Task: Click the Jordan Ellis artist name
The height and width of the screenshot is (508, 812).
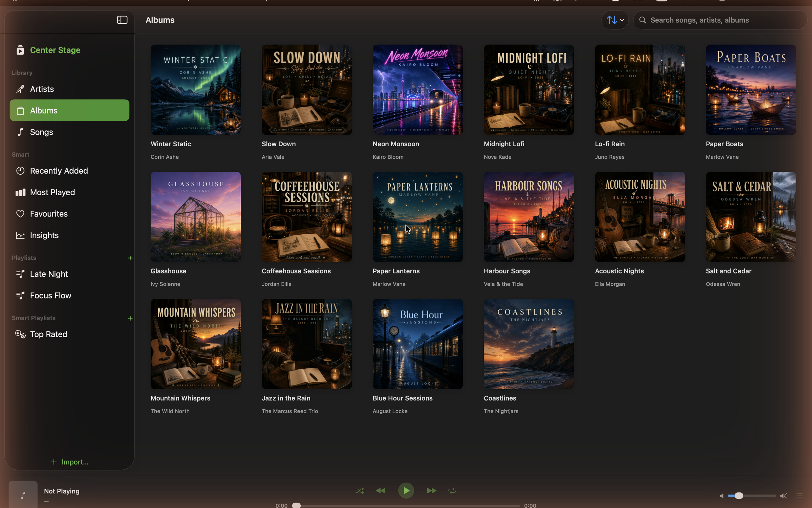Action: tap(277, 284)
